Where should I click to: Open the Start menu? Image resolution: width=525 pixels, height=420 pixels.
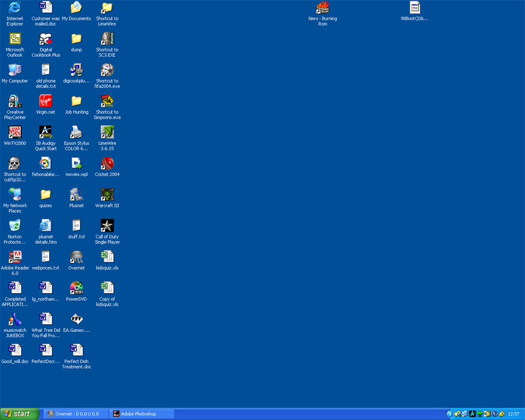[x=20, y=414]
